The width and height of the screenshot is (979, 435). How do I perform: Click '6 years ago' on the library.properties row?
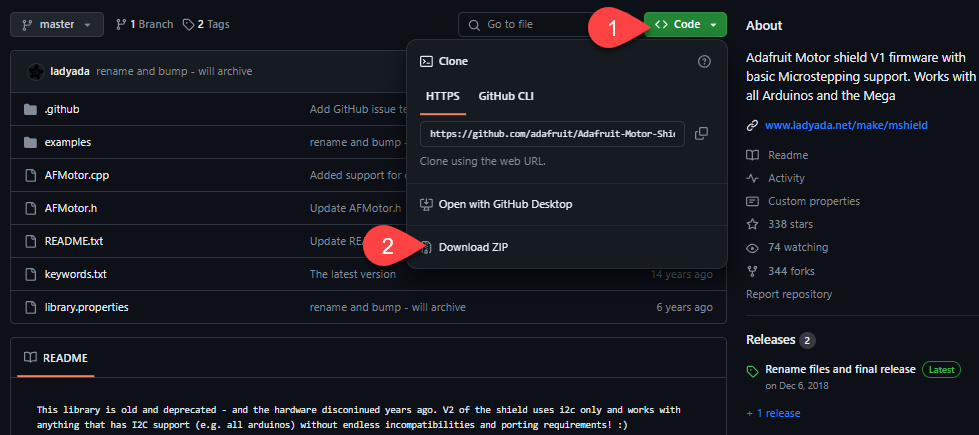tap(684, 307)
